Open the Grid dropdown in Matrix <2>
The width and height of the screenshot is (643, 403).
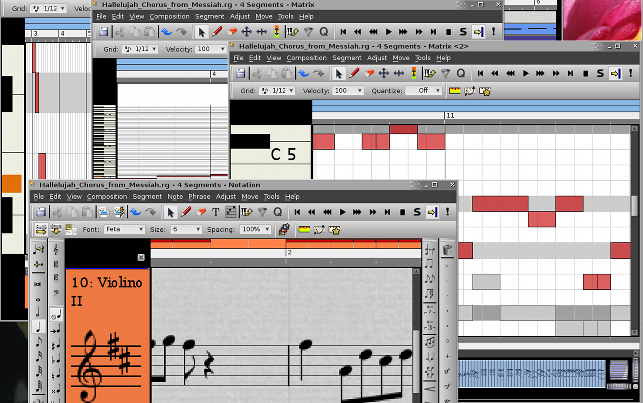click(277, 91)
